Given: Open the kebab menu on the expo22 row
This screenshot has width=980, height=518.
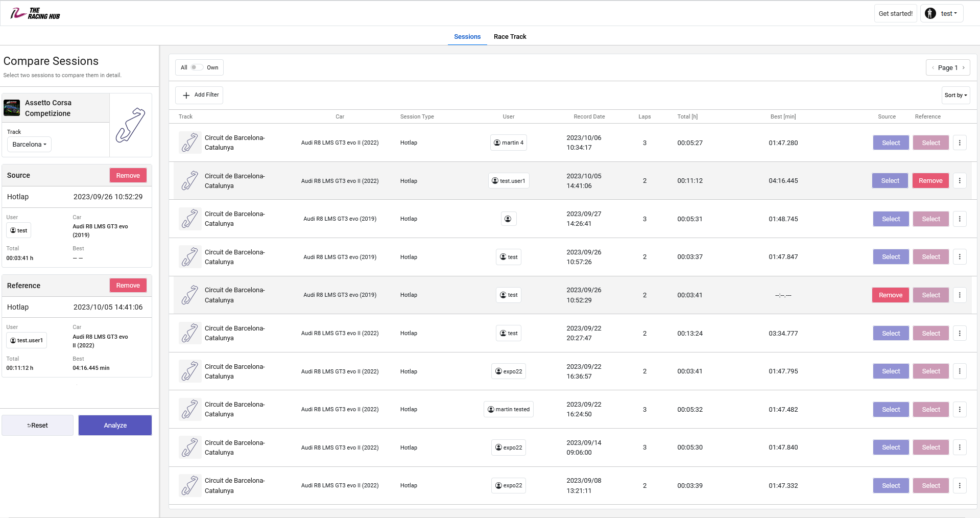Looking at the screenshot, I should pos(960,371).
